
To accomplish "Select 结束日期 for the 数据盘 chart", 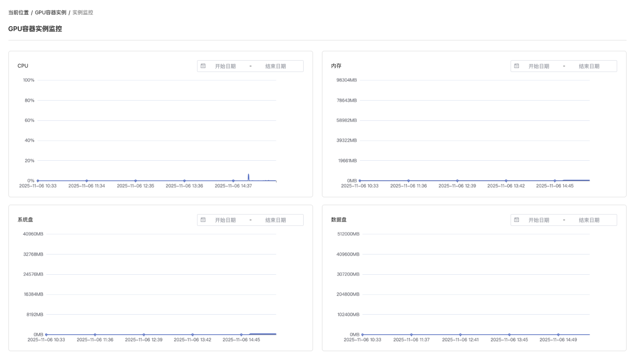I will pyautogui.click(x=589, y=220).
